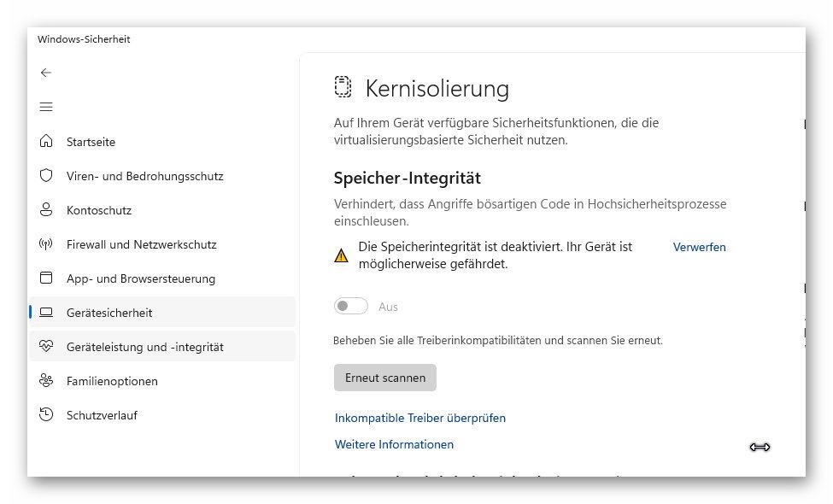The height and width of the screenshot is (504, 833).
Task: Dismiss the warning via Verwerfen
Action: point(699,247)
